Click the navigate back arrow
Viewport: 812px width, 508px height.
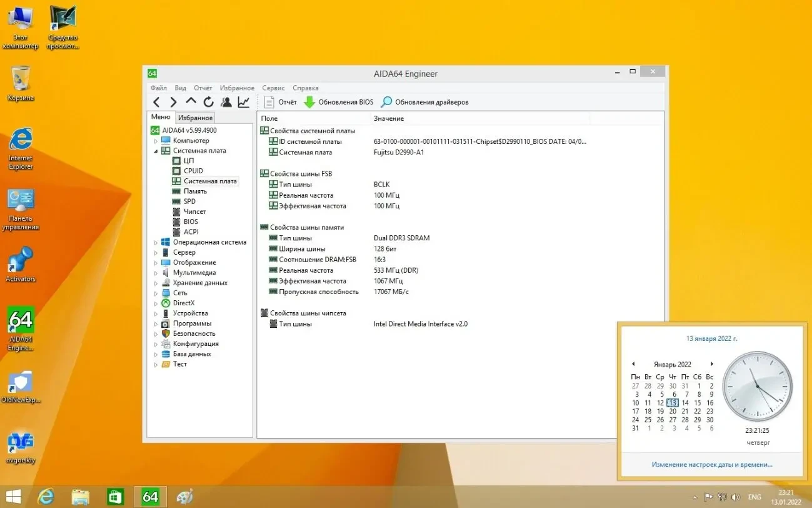[x=156, y=101]
